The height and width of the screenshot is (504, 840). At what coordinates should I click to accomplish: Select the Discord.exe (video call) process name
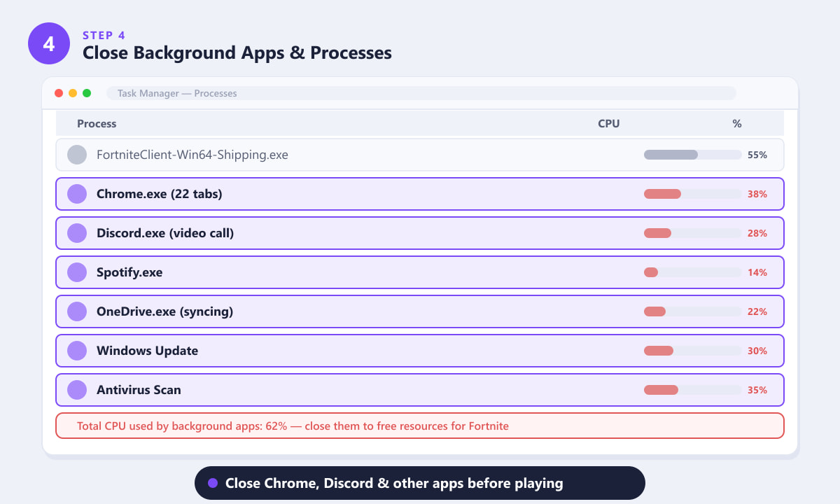point(165,233)
